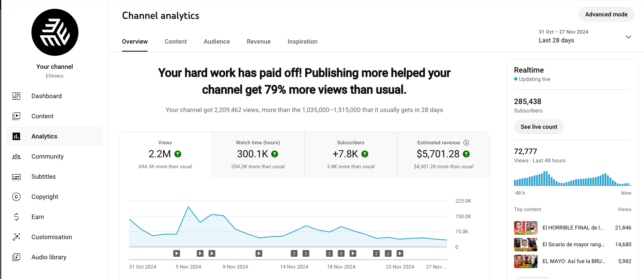The image size is (644, 279).
Task: Click the '2' videos marker above 18 Nov 2024
Action: click(x=341, y=253)
